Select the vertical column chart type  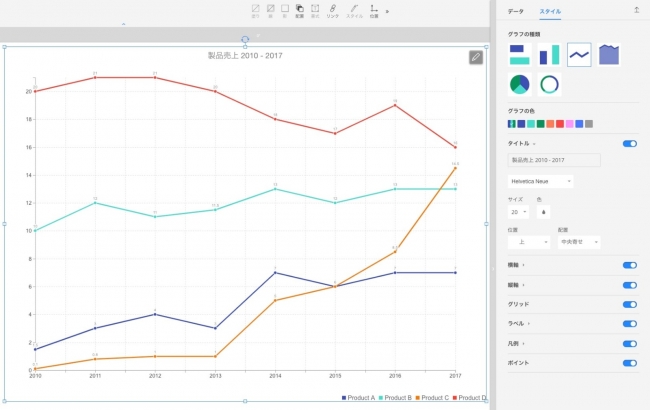[550, 55]
